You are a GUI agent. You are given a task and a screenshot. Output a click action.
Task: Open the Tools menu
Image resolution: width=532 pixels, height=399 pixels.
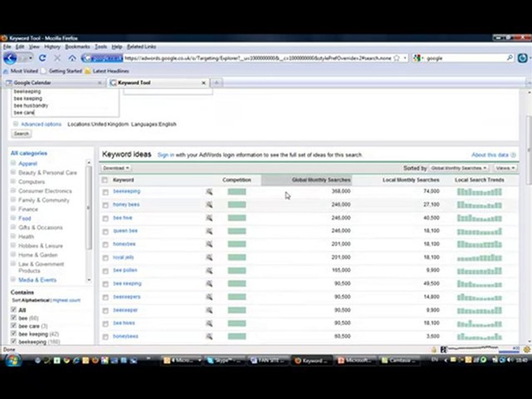[101, 47]
